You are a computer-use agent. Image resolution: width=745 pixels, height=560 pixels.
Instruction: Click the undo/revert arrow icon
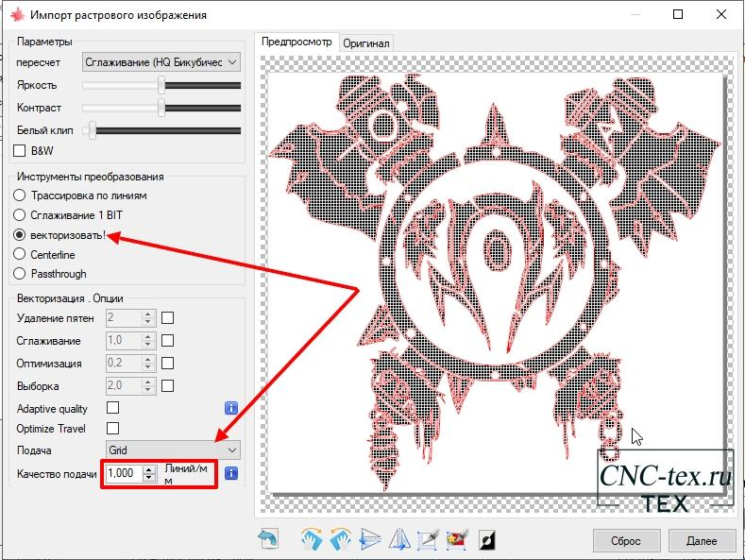(x=268, y=539)
